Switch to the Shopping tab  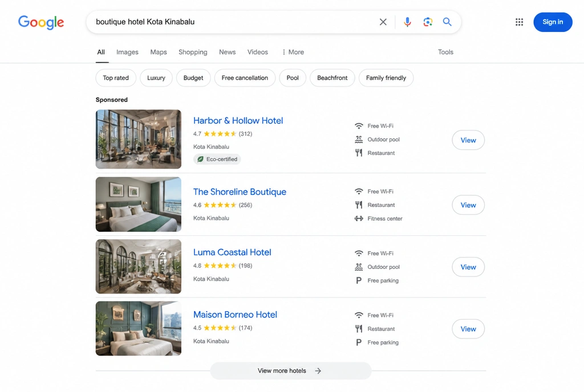[x=193, y=52]
